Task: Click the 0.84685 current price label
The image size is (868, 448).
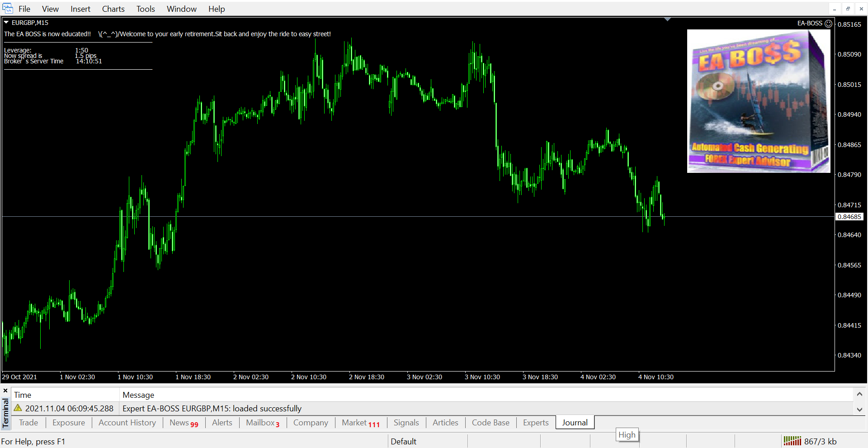Action: [x=849, y=217]
